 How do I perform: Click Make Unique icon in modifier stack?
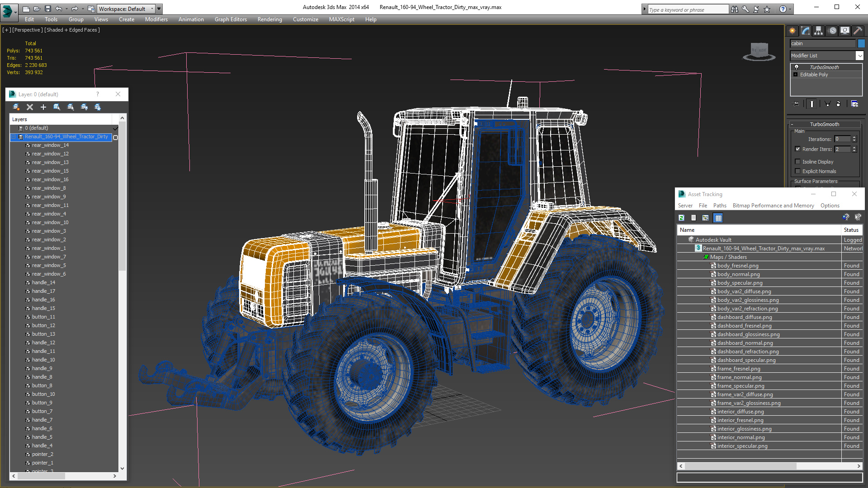pos(827,104)
